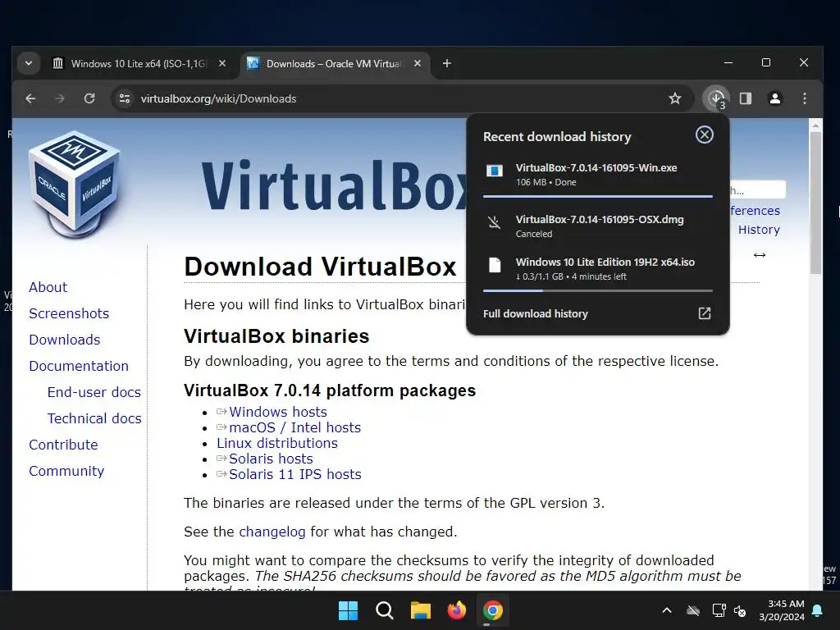The height and width of the screenshot is (630, 840).
Task: Go back to the previous page
Action: (30, 98)
